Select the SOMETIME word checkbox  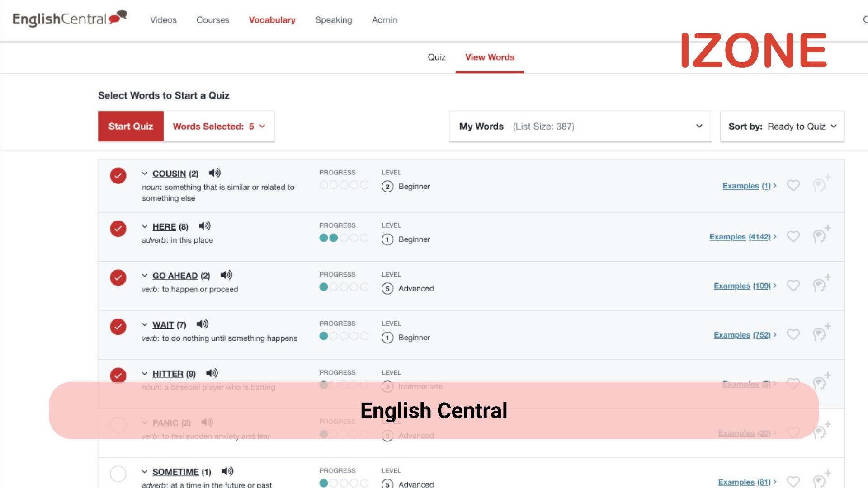tap(118, 474)
